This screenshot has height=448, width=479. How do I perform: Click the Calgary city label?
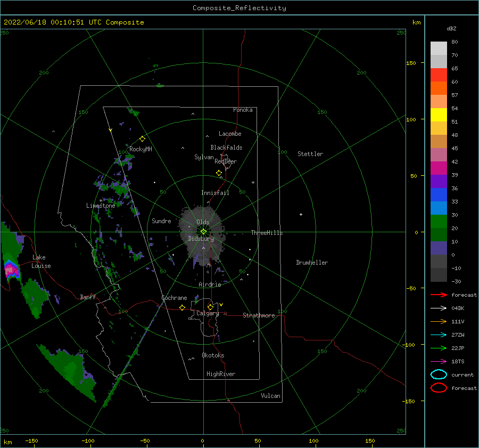208,313
